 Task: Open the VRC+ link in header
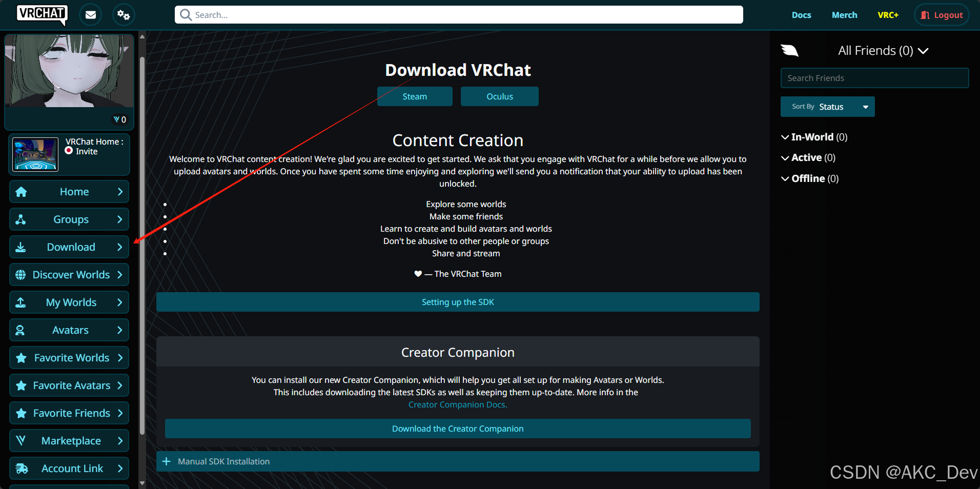[888, 15]
